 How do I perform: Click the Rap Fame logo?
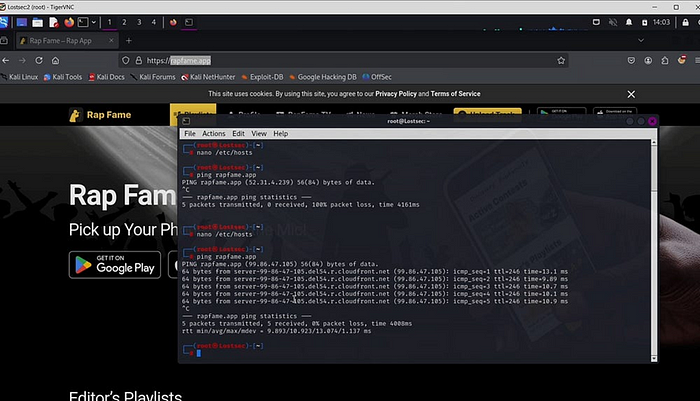(100, 115)
